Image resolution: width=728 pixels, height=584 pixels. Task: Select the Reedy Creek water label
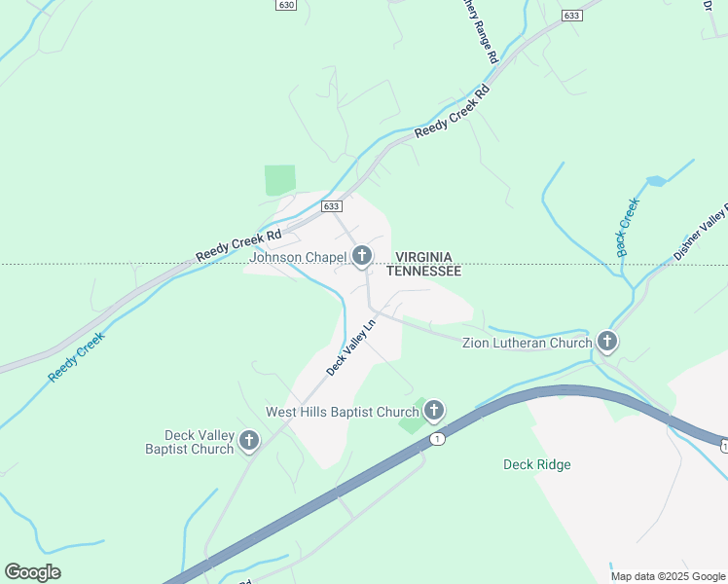pyautogui.click(x=77, y=357)
